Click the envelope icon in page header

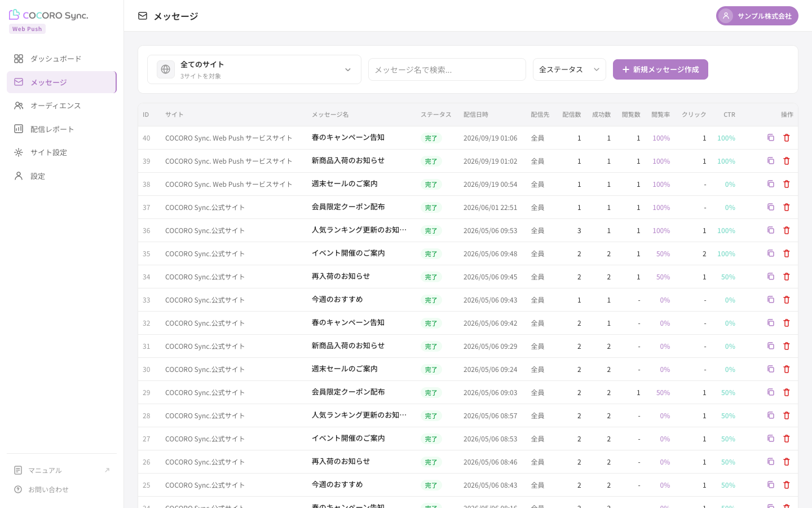click(143, 16)
